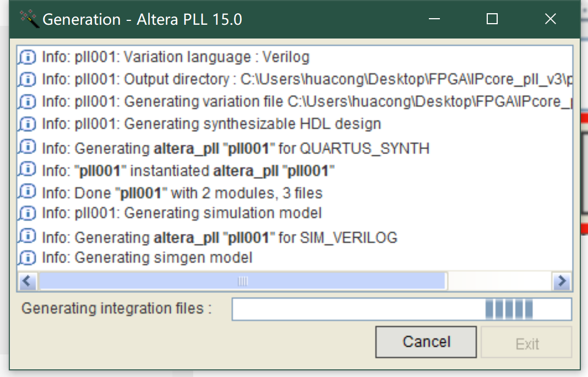The width and height of the screenshot is (588, 377).
Task: Select the 'with 2 modules, 3 files' line
Action: point(182,193)
